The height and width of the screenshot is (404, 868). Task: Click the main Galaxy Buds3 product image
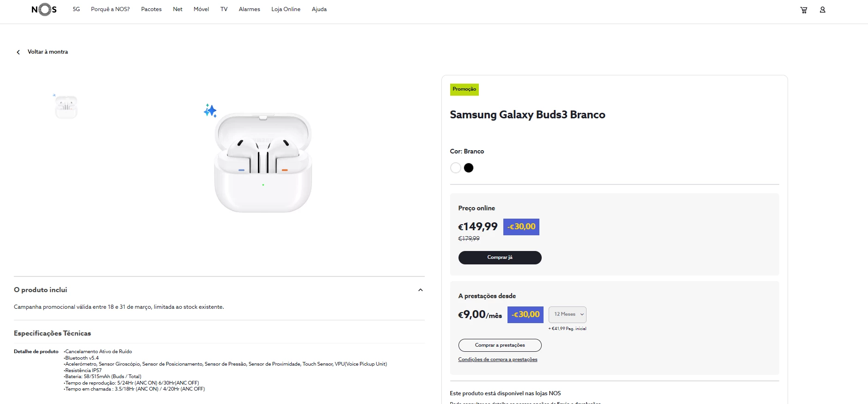(263, 162)
